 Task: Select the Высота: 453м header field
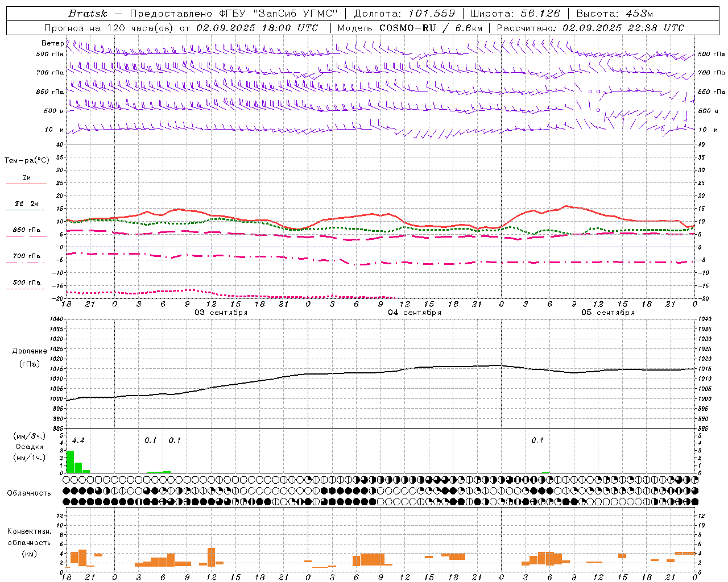[615, 14]
